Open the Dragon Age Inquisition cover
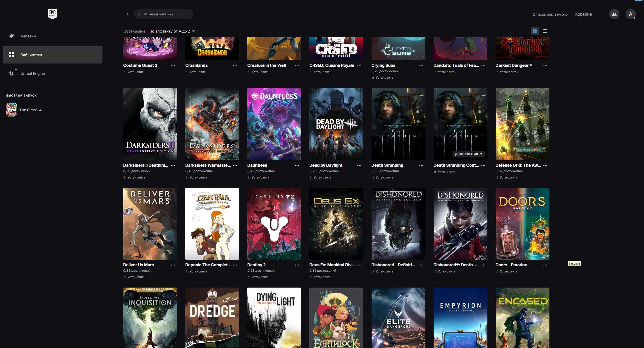The height and width of the screenshot is (348, 644). pos(150,318)
